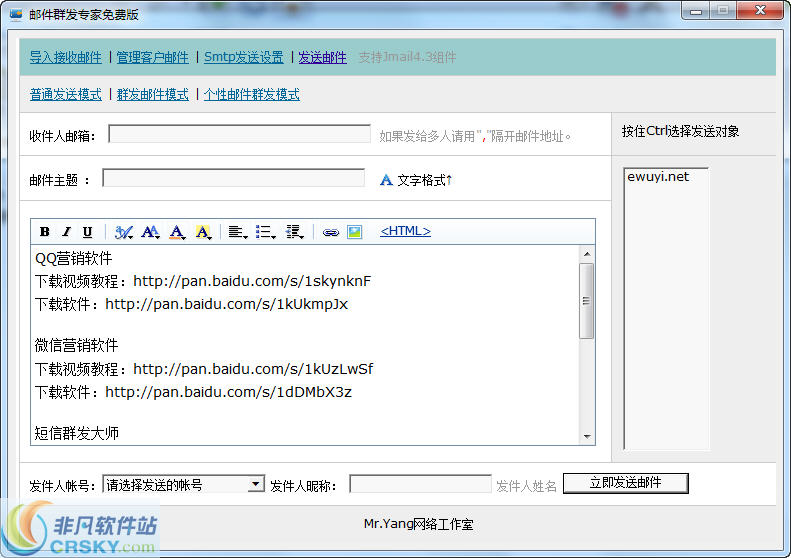Open the bullet list options
This screenshot has width=791, height=558.
tap(265, 232)
